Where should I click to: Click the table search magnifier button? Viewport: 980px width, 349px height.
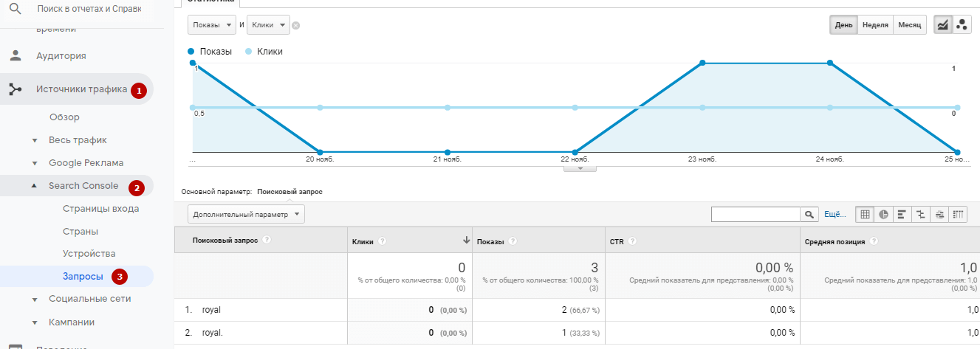pos(810,214)
